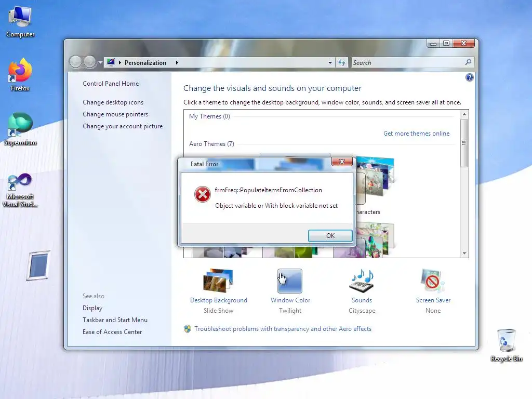Click the My Themes (0) heading
Viewport: 532px width, 399px height.
coord(209,116)
